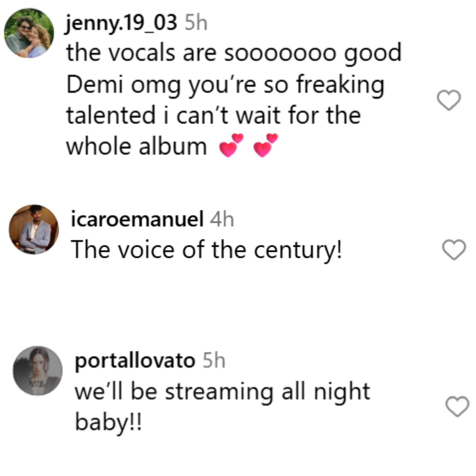Go to the jenny.19_03 username link
This screenshot has height=476, width=476.
tap(122, 23)
